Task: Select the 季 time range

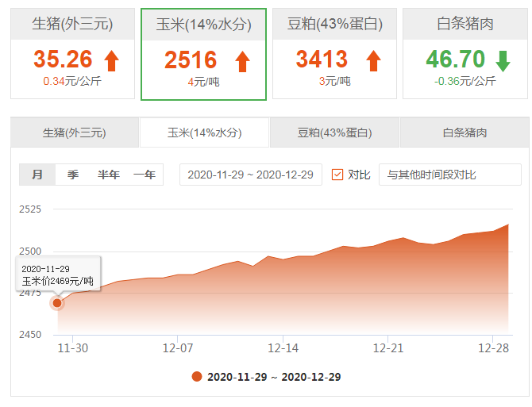Action: click(x=73, y=175)
